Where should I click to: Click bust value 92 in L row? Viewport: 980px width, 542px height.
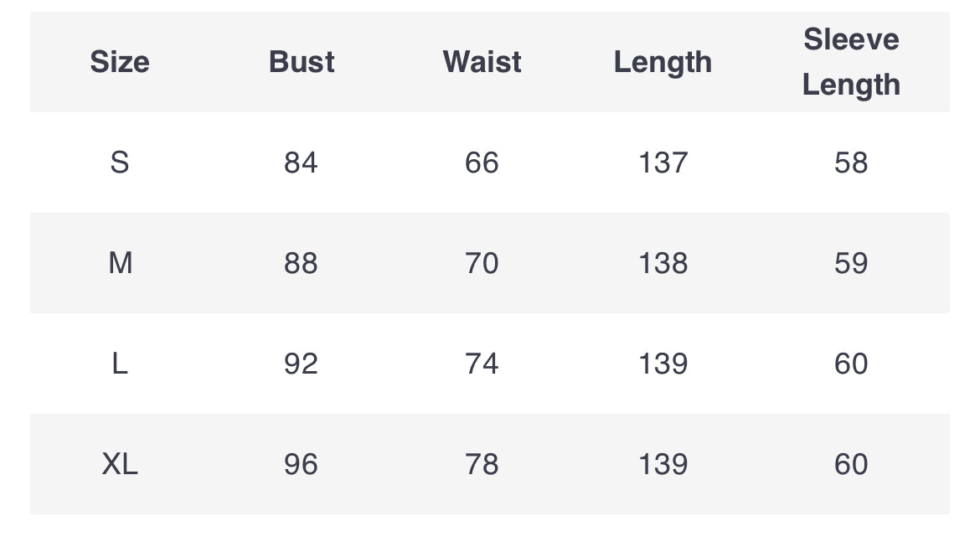pyautogui.click(x=301, y=364)
